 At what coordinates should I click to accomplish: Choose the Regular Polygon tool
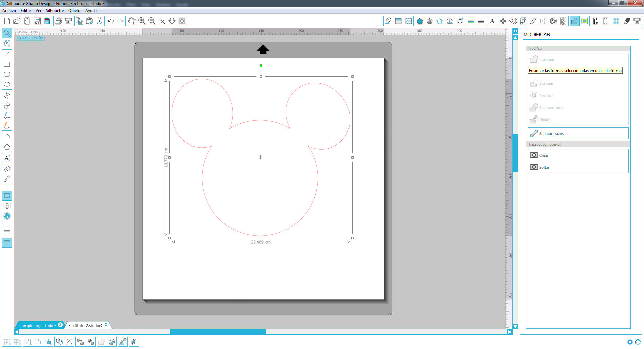click(x=7, y=147)
